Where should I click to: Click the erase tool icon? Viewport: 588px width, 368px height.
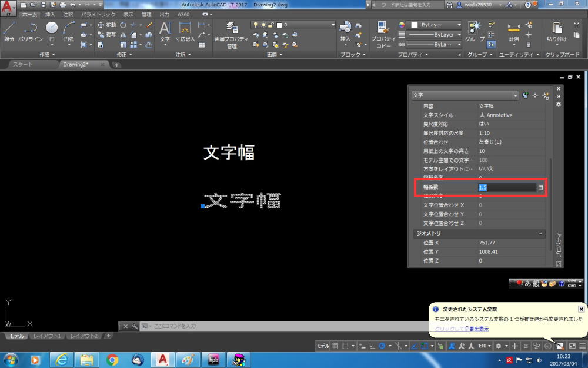149,25
